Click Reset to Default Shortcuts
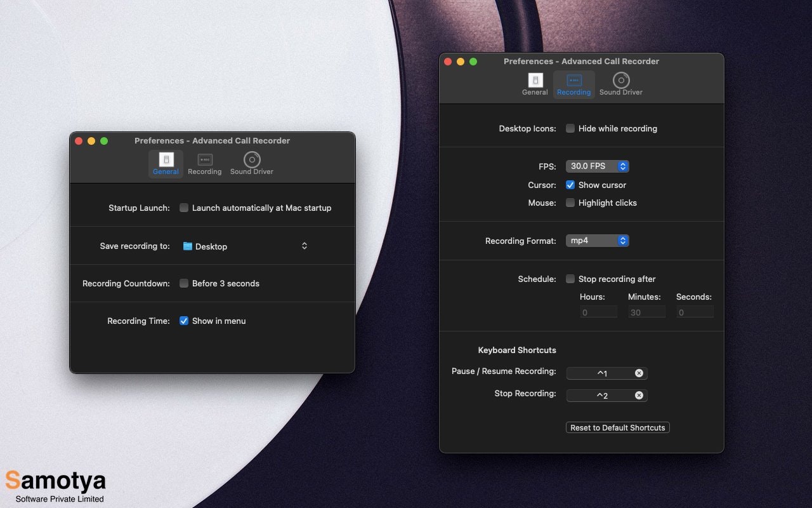 [x=617, y=427]
